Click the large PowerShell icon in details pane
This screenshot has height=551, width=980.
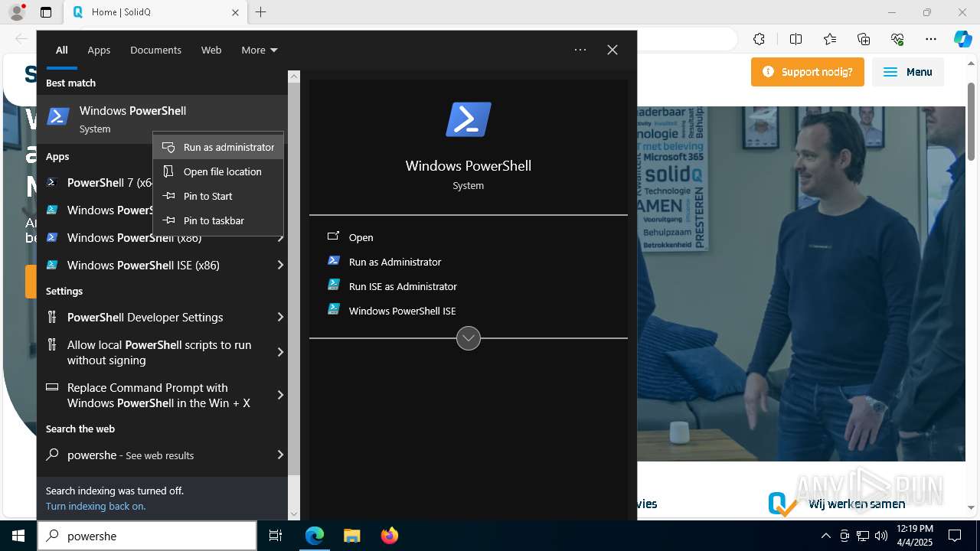469,120
